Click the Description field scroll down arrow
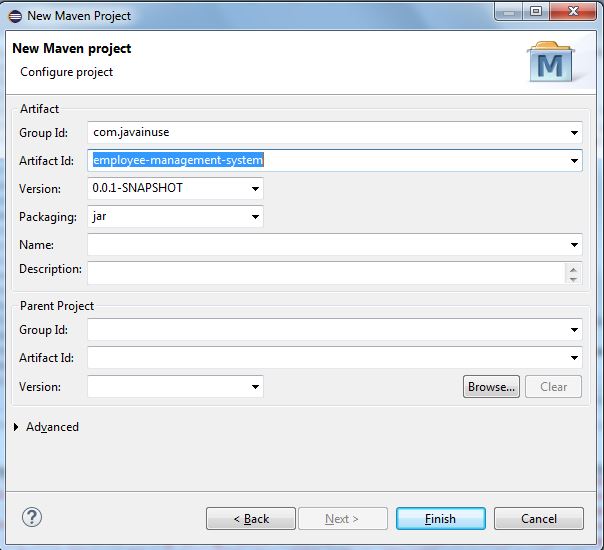 pyautogui.click(x=573, y=279)
